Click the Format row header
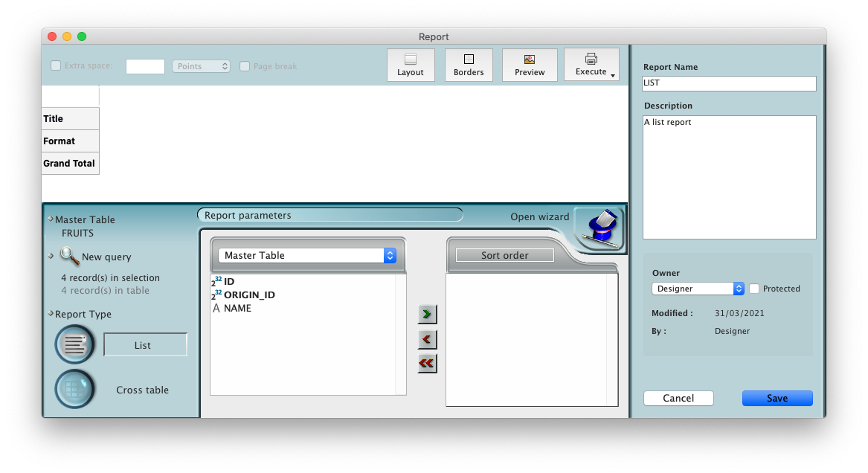The image size is (868, 473). point(71,141)
